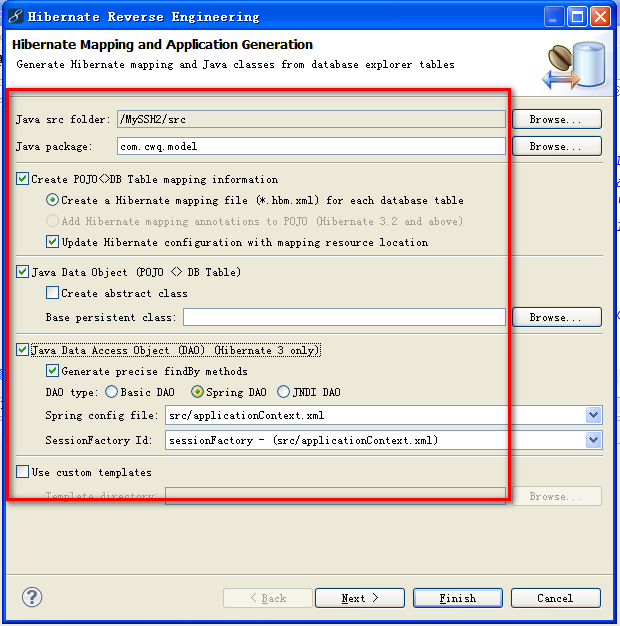Select Spring DAO radio button
Screen dimensions: 620x626
[197, 392]
